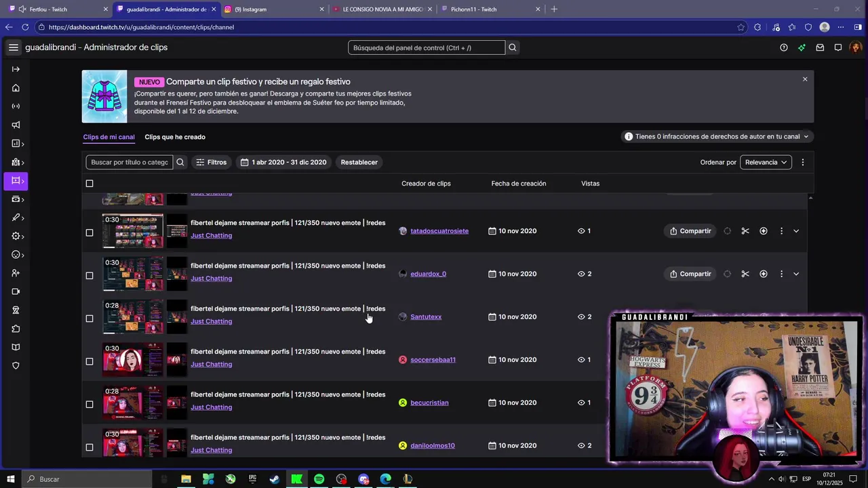Open Steam from the taskbar
This screenshot has height=488, width=868.
click(x=275, y=479)
